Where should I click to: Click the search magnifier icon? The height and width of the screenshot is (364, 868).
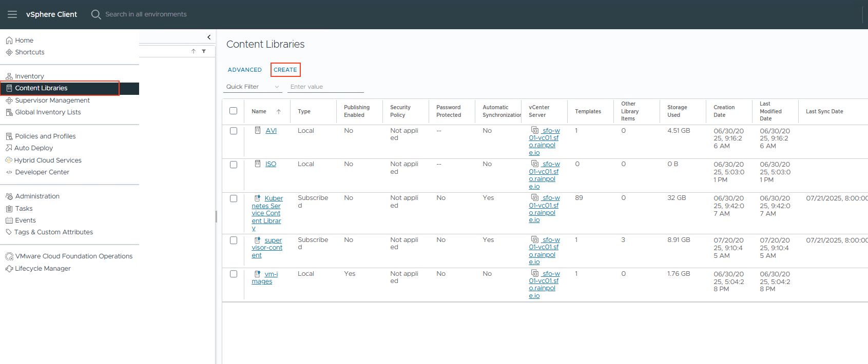(96, 14)
